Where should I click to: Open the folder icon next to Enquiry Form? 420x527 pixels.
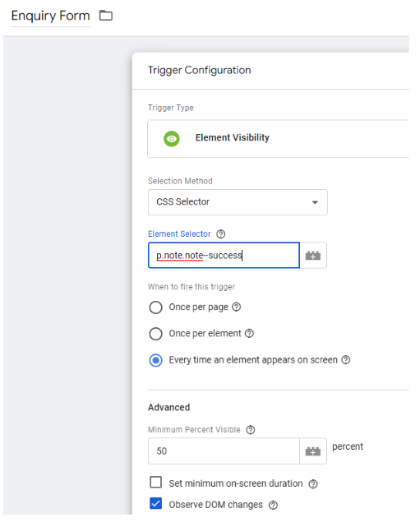tap(106, 16)
